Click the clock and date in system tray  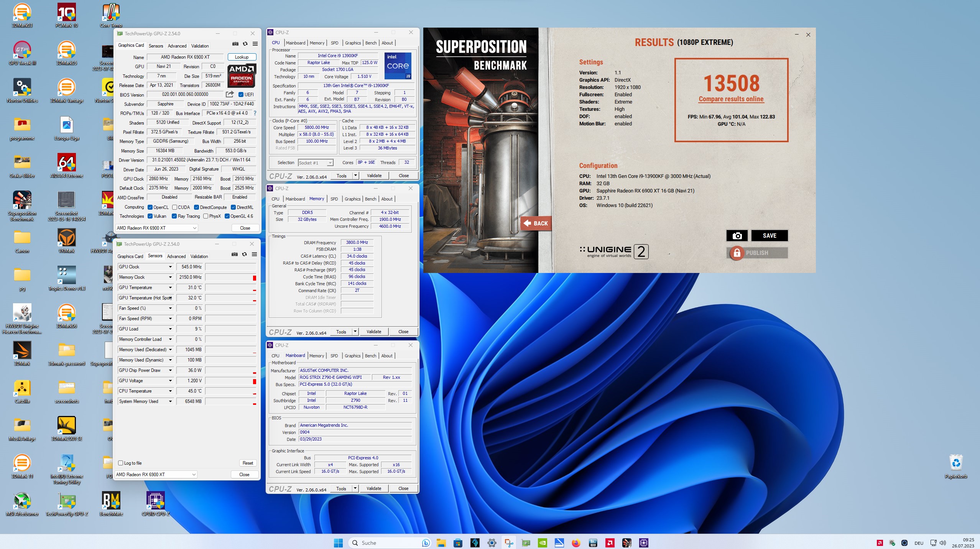tap(963, 543)
